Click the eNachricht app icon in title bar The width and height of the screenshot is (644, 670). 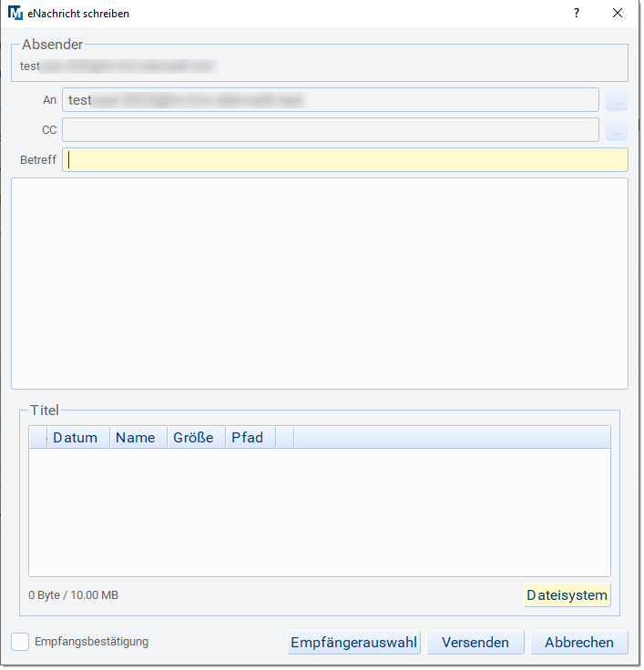tap(16, 14)
